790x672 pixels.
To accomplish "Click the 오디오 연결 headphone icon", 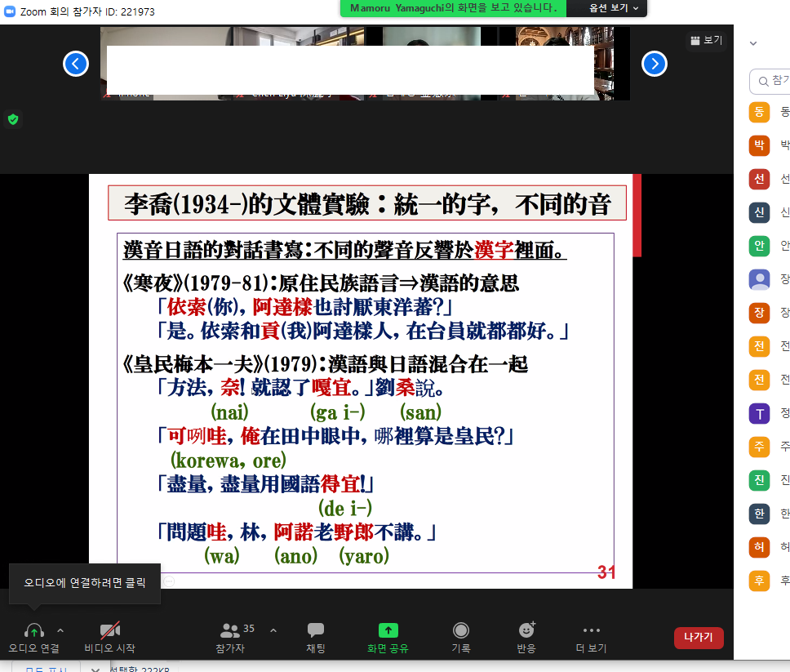I will click(33, 630).
